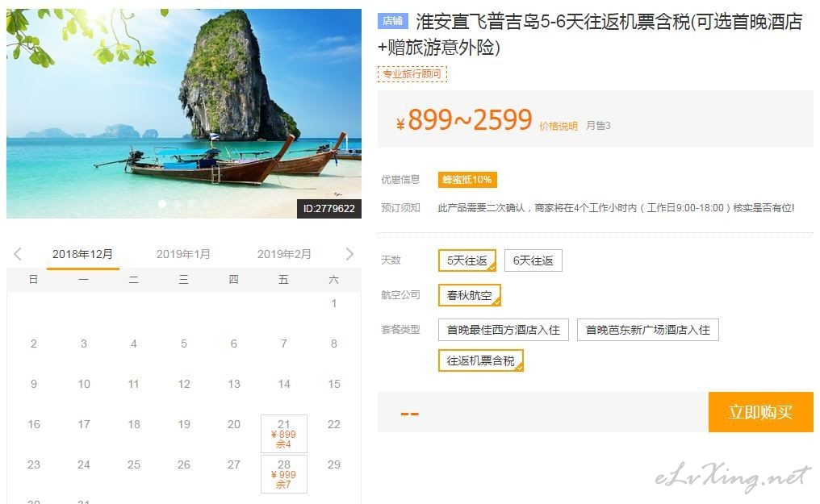Select the 春秋航空 airline option

(469, 295)
